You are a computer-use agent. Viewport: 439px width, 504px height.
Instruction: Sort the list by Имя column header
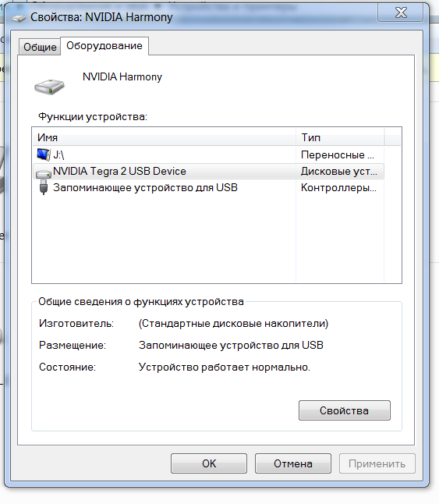164,137
